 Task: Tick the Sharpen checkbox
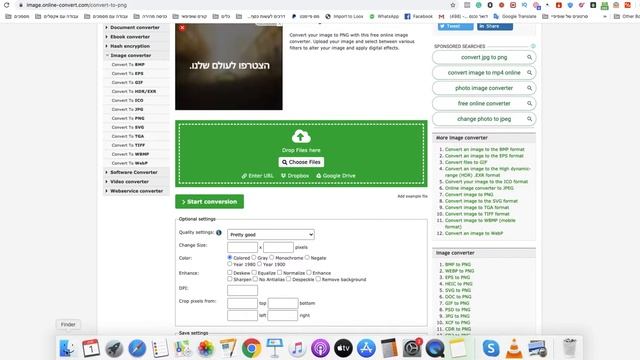(230, 279)
